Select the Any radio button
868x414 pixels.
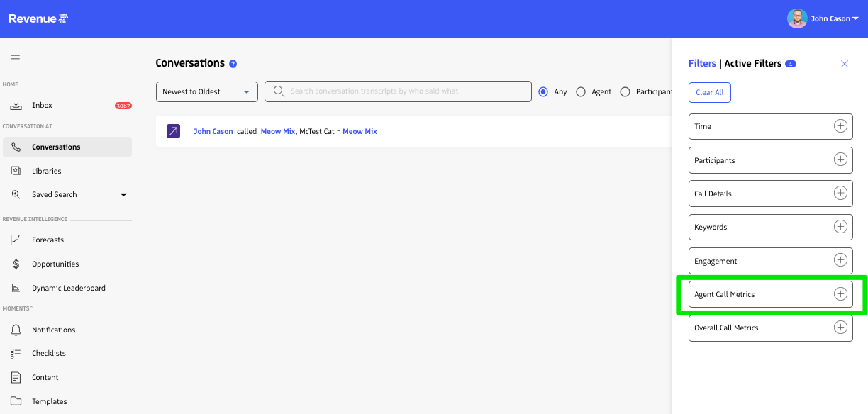tap(544, 91)
